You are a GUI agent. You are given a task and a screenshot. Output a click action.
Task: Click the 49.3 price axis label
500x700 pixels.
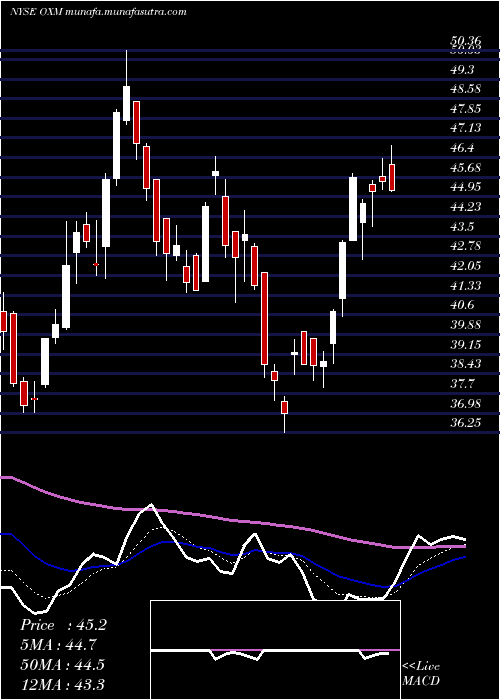(462, 70)
